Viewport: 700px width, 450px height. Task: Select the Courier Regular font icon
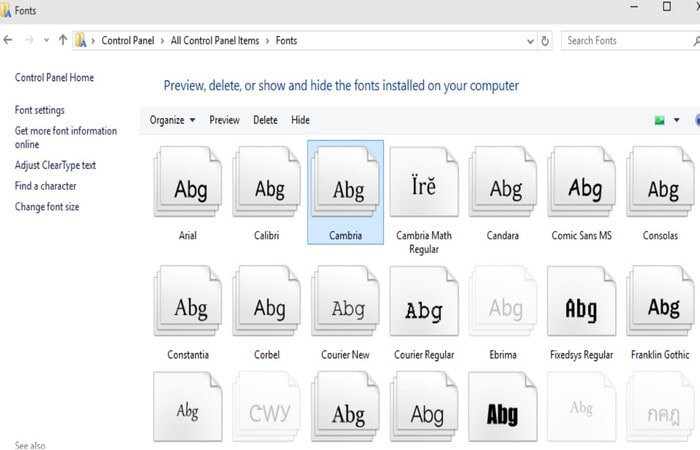424,301
